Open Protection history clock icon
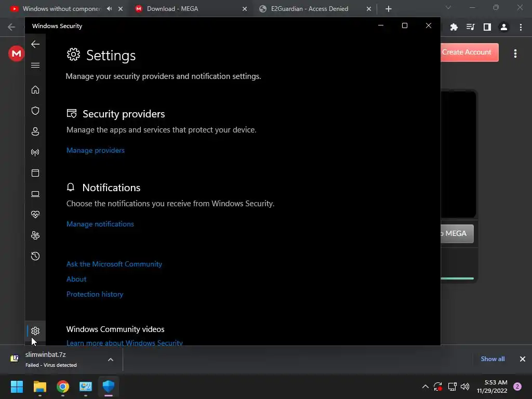The image size is (532, 399). click(35, 256)
